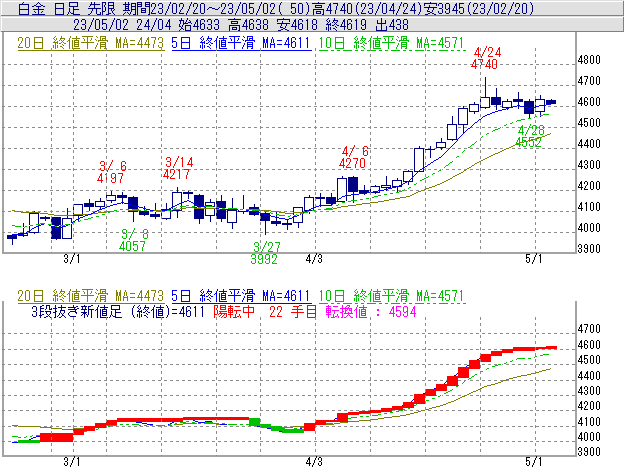624x475 pixels.
Task: Click the 高4740(23/04/24) period high text
Action: (366, 9)
